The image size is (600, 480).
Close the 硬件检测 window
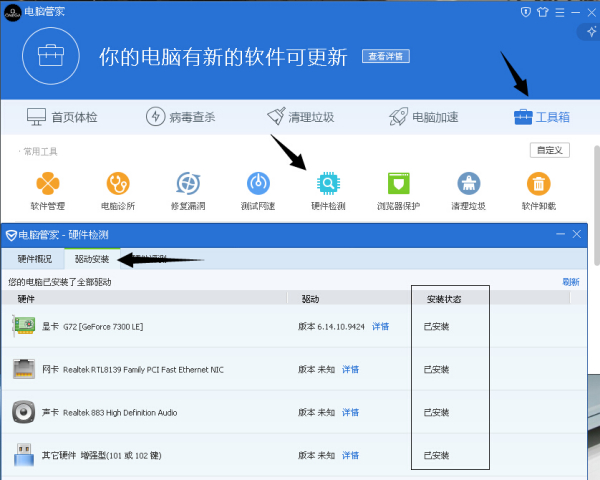(x=577, y=234)
